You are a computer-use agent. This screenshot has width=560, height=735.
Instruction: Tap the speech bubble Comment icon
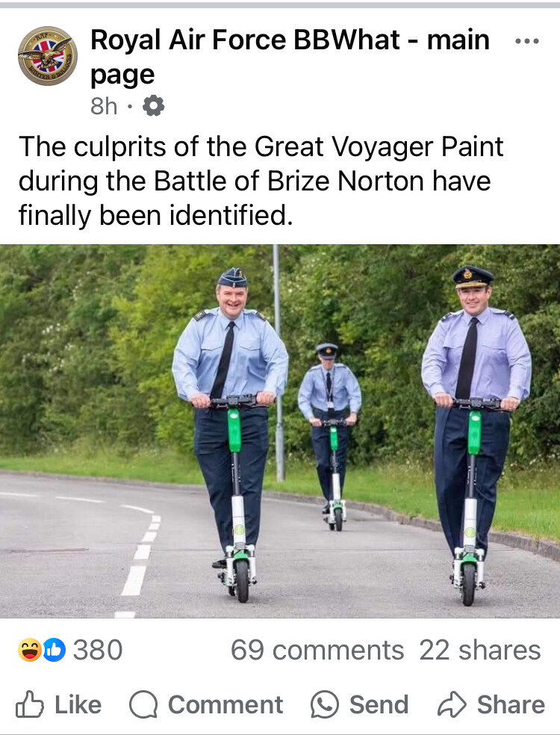pyautogui.click(x=143, y=704)
